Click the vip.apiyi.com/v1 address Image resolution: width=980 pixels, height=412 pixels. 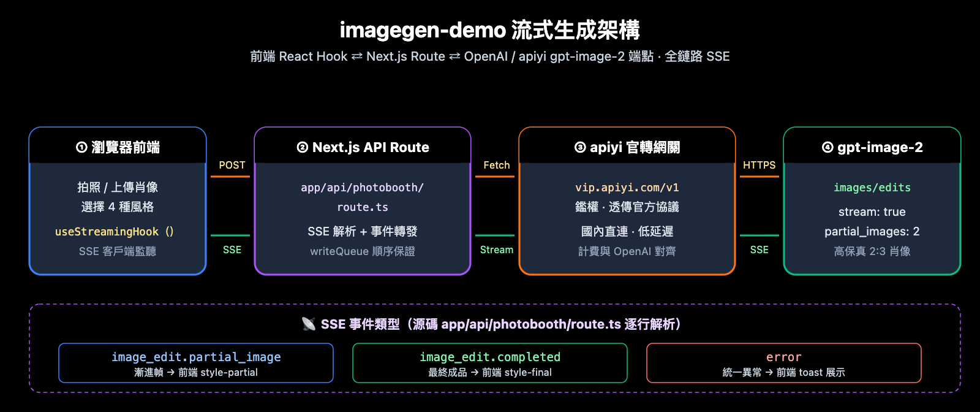tap(627, 188)
